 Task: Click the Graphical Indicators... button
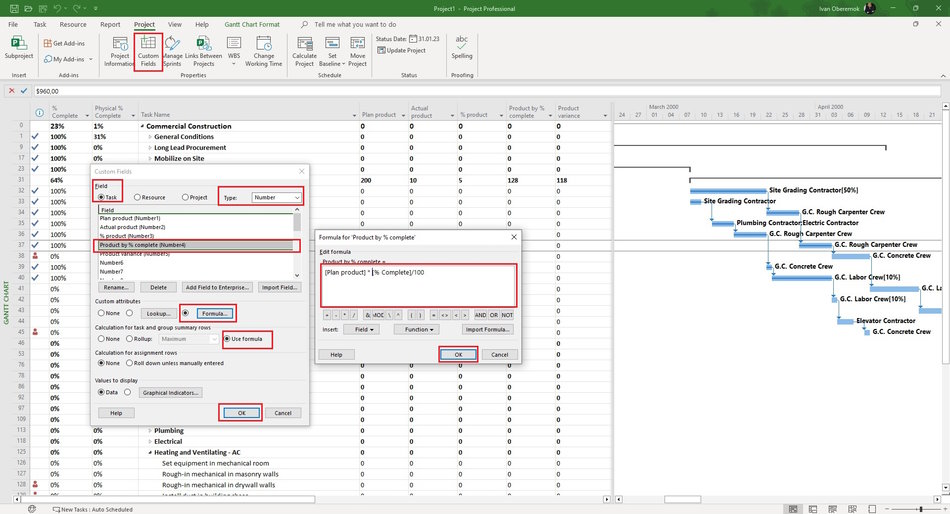point(170,393)
